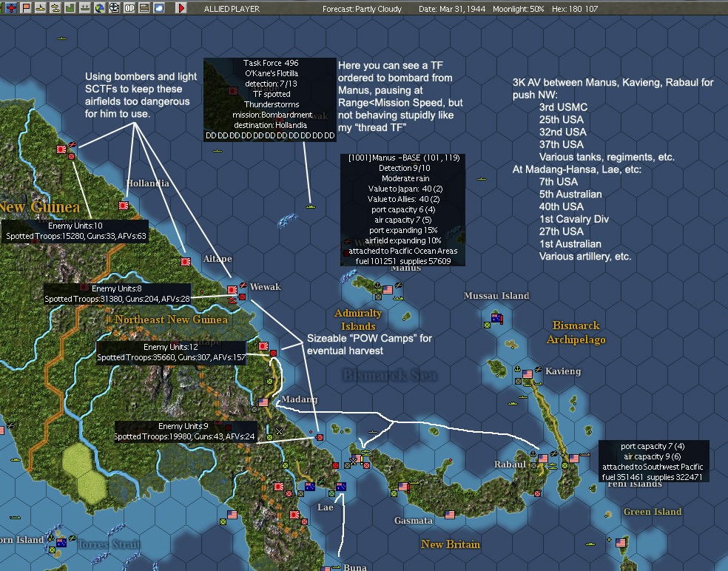
Task: Click the red airfield symbol beside Wewak
Action: 243,285
